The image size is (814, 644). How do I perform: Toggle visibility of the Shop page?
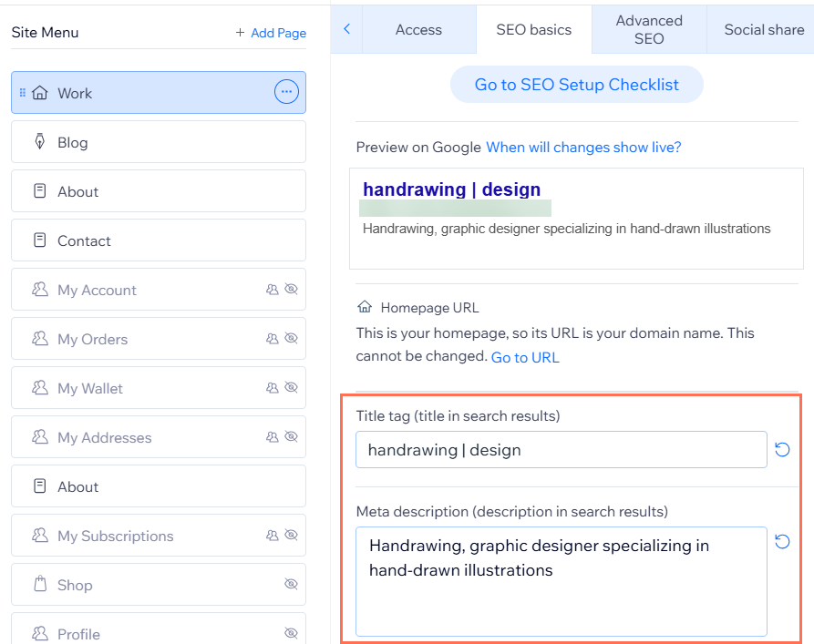click(x=291, y=584)
